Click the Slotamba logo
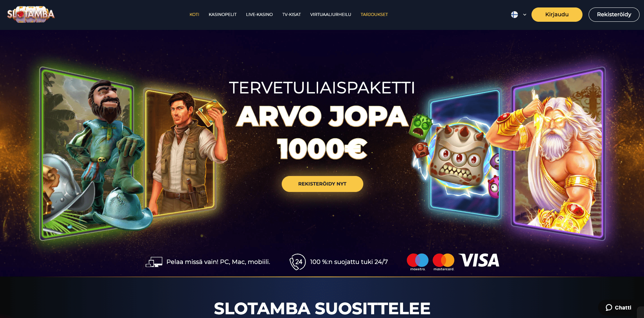The width and height of the screenshot is (644, 318). 31,14
